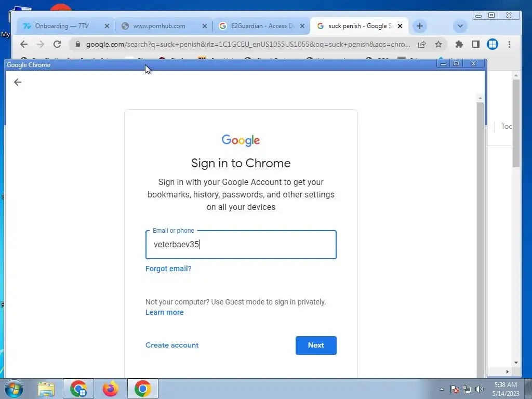Open the Action Center flag icon

tap(455, 389)
